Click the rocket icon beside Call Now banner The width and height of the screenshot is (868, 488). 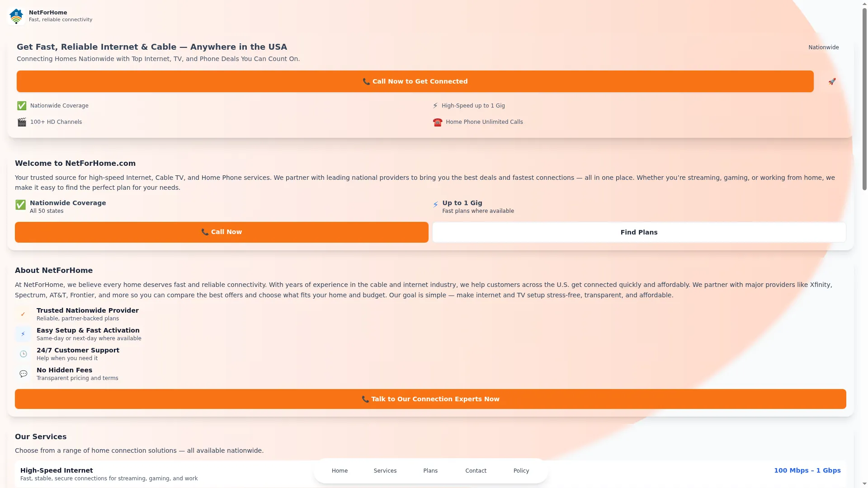(x=832, y=81)
